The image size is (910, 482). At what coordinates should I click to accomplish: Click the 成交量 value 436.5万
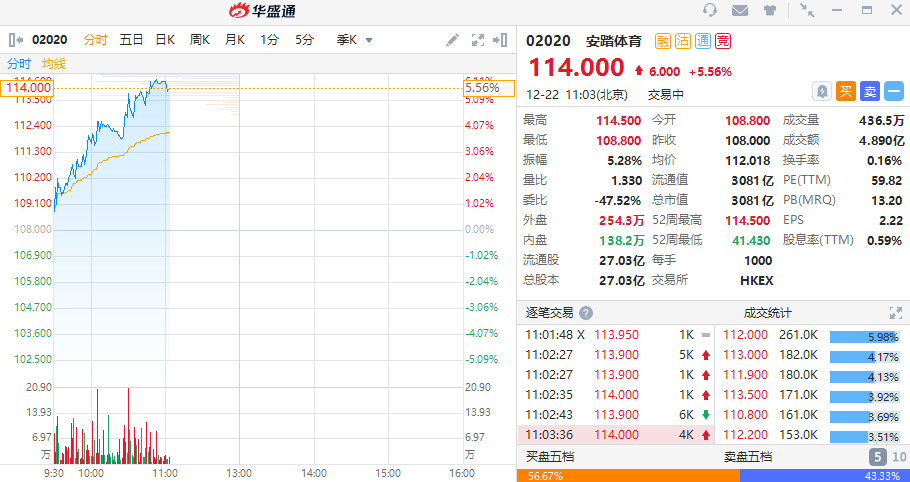[x=882, y=121]
